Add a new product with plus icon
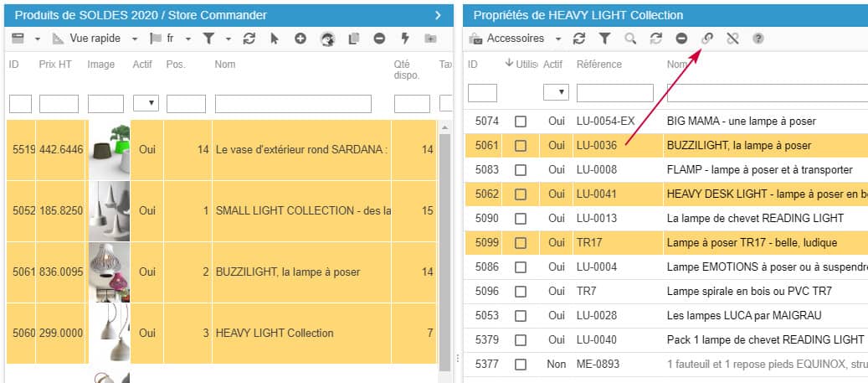The height and width of the screenshot is (383, 868). [x=300, y=39]
